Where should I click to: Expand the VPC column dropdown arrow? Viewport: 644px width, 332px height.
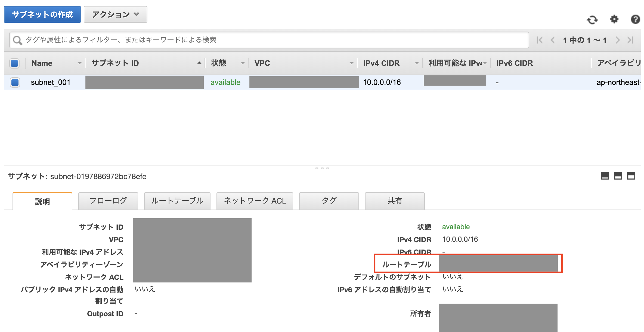[x=351, y=63]
